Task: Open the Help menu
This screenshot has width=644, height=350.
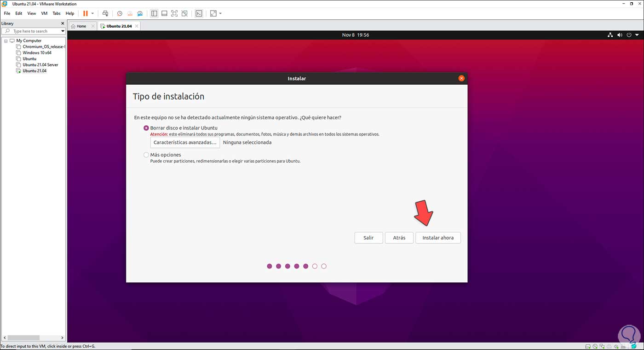Action: tap(70, 13)
